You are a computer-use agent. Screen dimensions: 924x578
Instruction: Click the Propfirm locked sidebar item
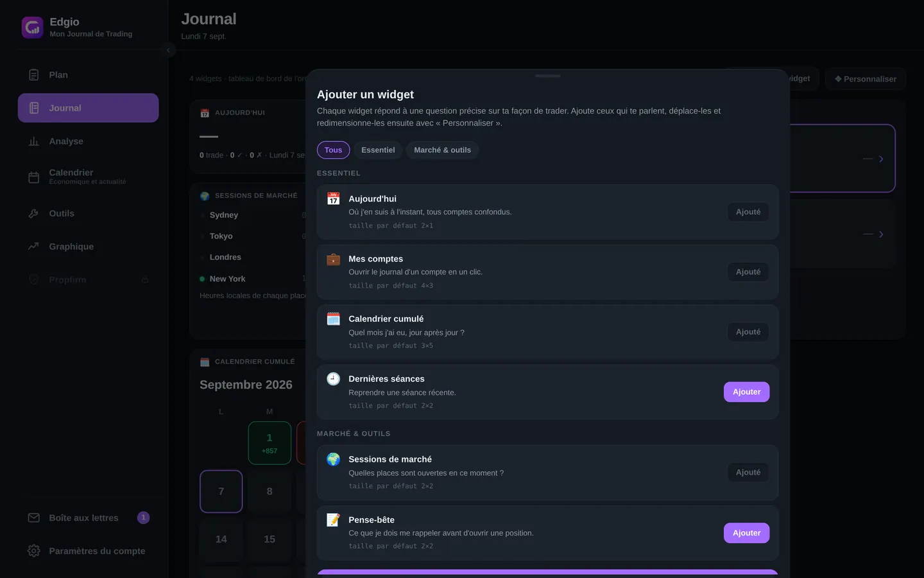(88, 280)
